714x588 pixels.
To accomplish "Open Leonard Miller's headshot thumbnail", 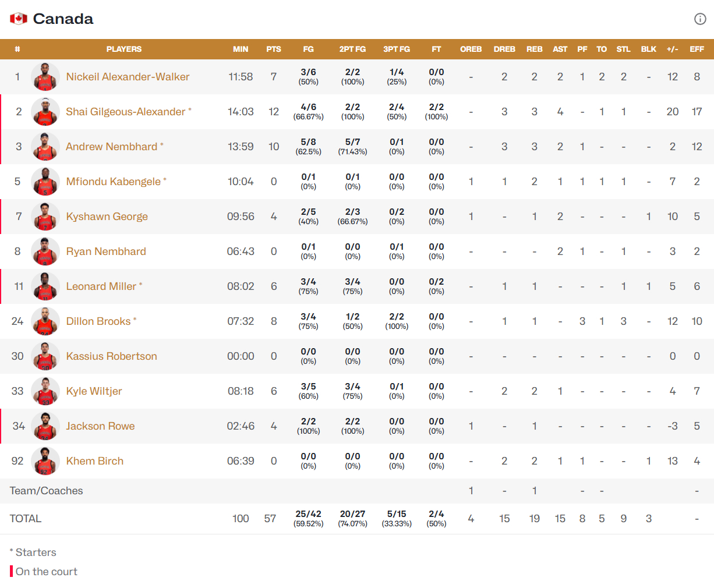I will [x=45, y=286].
